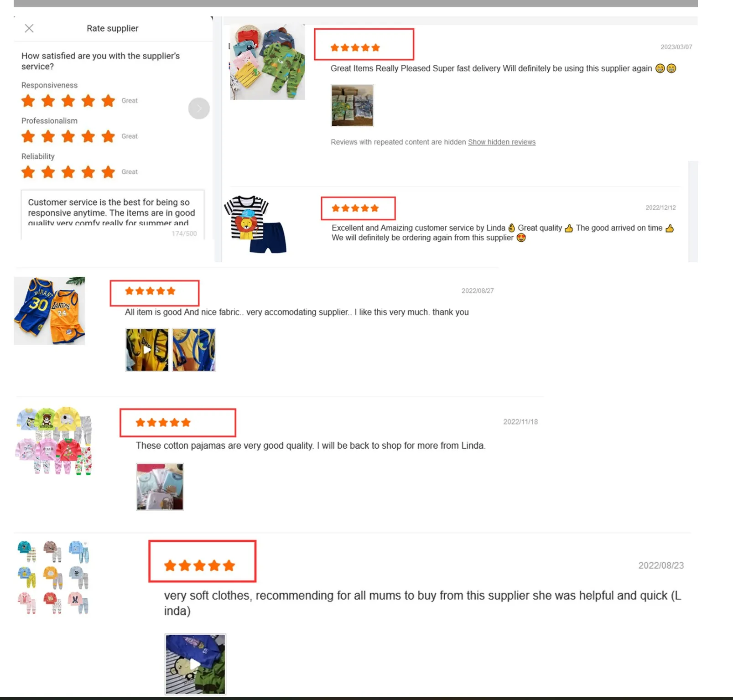Open basketball jersey set product image
733x700 pixels.
click(49, 311)
